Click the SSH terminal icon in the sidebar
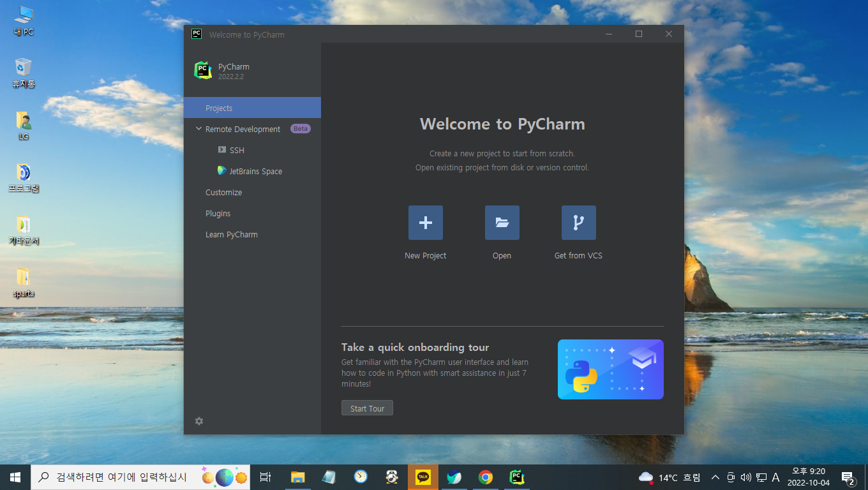This screenshot has height=490, width=868. [x=222, y=150]
